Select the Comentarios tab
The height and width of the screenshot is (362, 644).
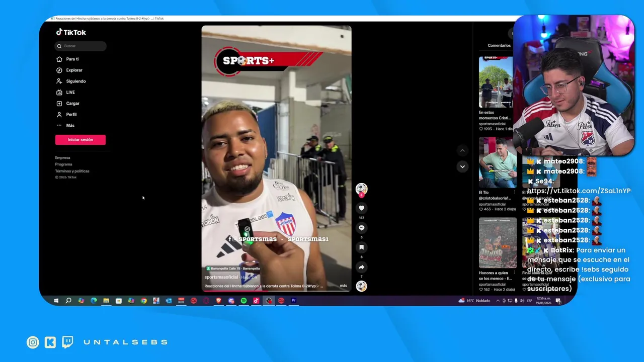coord(499,45)
